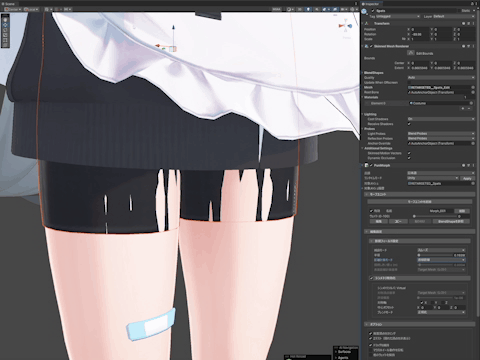This screenshot has width=480, height=360.
Task: Click the Spats object name field
Action: [416, 11]
